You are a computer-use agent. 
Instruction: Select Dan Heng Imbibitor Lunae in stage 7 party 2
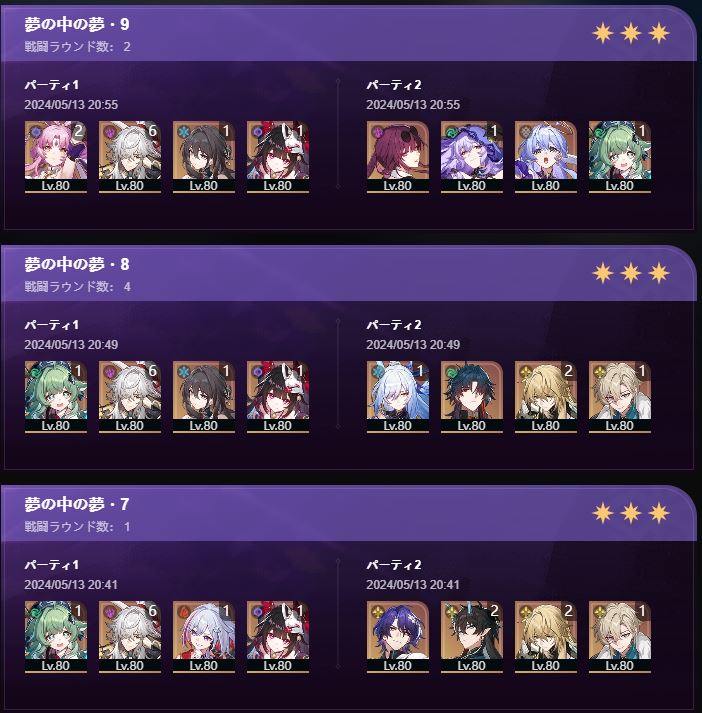[471, 637]
